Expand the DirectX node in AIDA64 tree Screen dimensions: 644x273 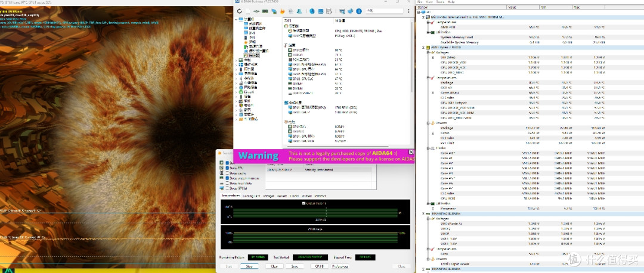236,92
